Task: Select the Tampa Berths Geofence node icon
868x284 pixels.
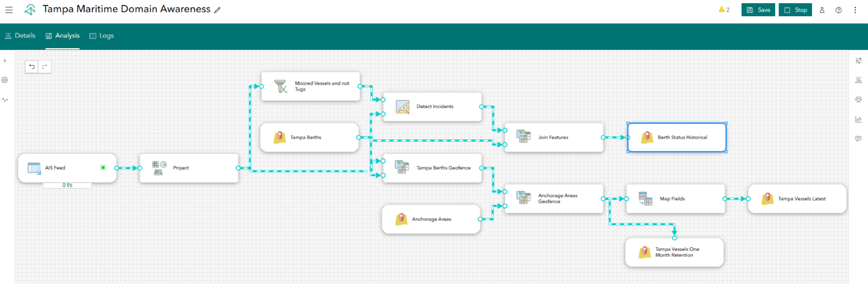Action: [x=402, y=167]
